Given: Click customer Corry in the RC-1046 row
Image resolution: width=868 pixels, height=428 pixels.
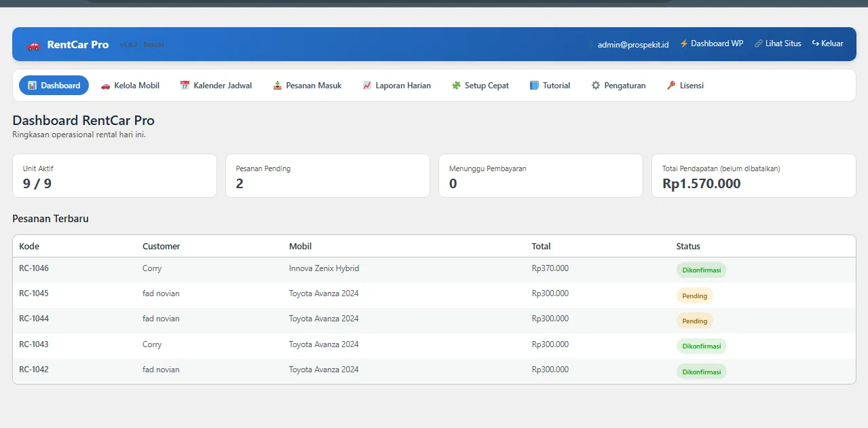Looking at the screenshot, I should [152, 268].
